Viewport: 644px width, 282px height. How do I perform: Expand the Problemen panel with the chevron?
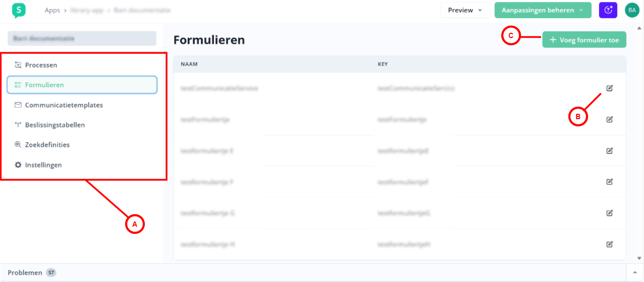634,272
